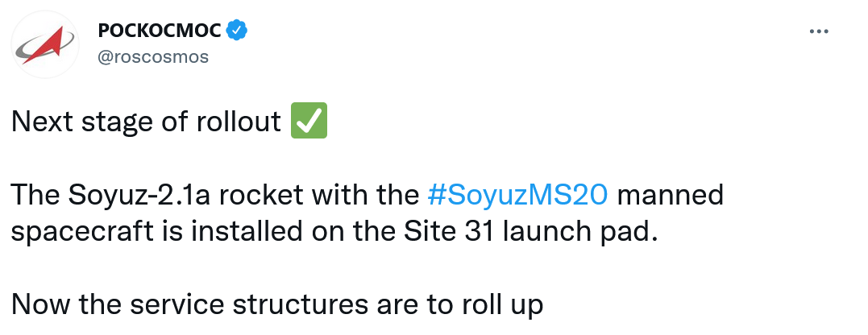The height and width of the screenshot is (335, 868).
Task: Open the @roscosmos handle link
Action: point(152,56)
